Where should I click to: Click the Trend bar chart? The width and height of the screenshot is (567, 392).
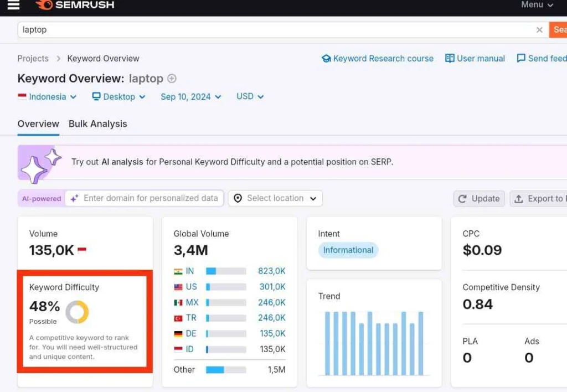[374, 343]
